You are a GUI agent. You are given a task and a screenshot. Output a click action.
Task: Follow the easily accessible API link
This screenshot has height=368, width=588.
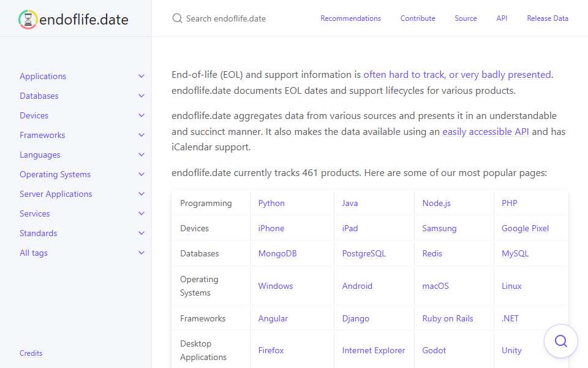pos(486,132)
